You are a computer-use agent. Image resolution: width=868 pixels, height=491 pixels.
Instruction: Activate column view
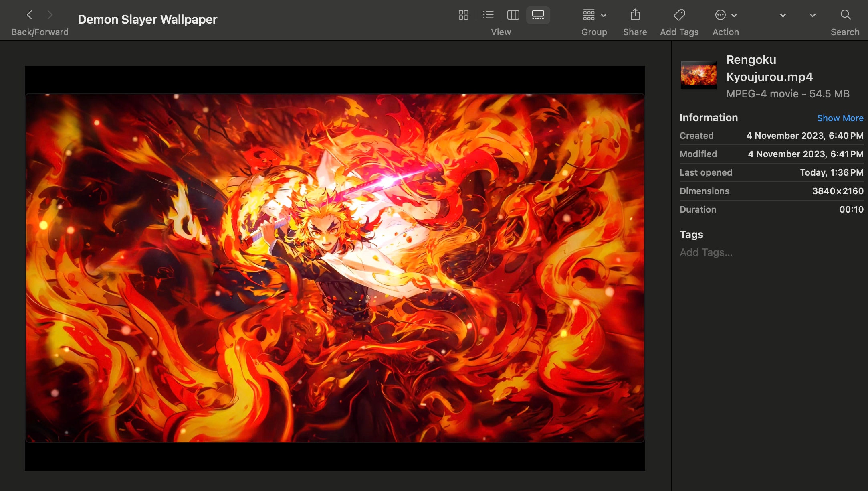click(x=513, y=15)
